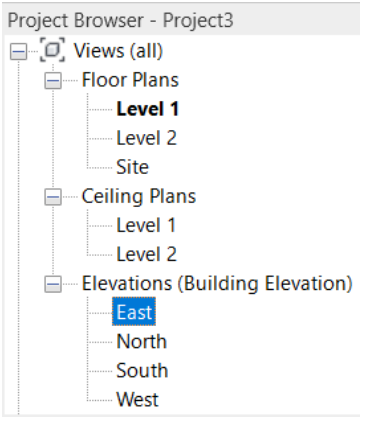Click the Views (all) view icon

point(52,50)
